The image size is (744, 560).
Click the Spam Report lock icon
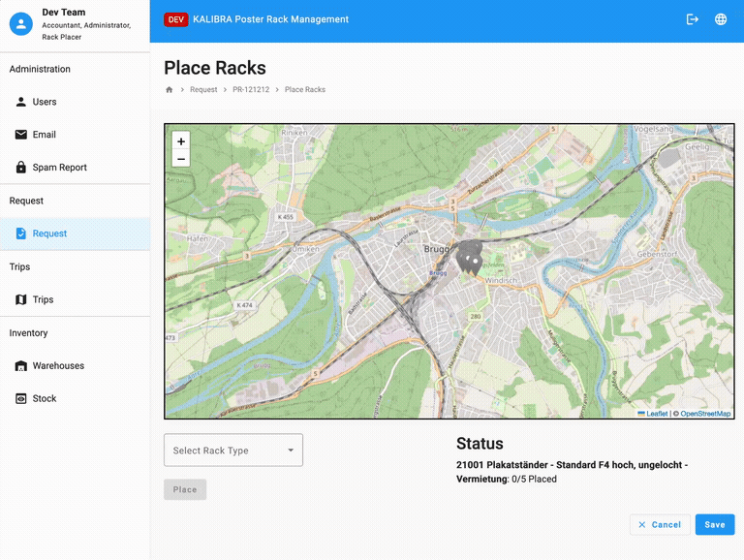pos(21,167)
